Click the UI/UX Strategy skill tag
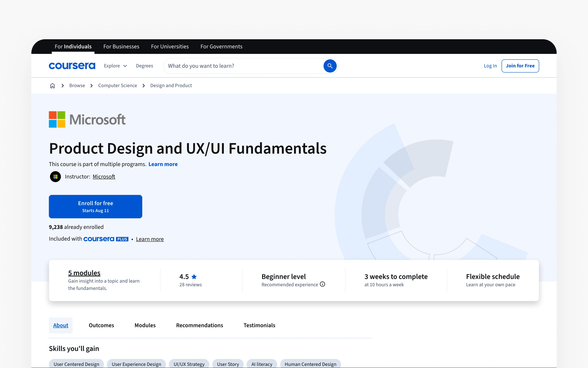This screenshot has height=368, width=588. pyautogui.click(x=189, y=364)
